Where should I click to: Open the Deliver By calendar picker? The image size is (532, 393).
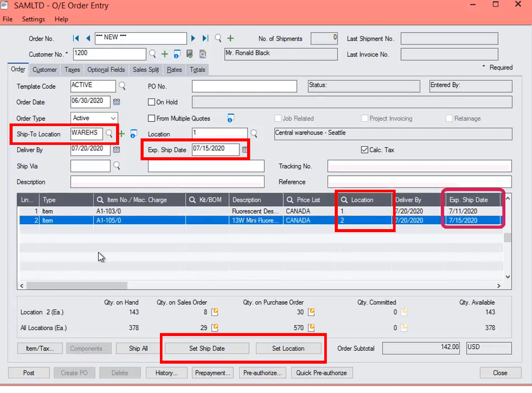pos(116,149)
